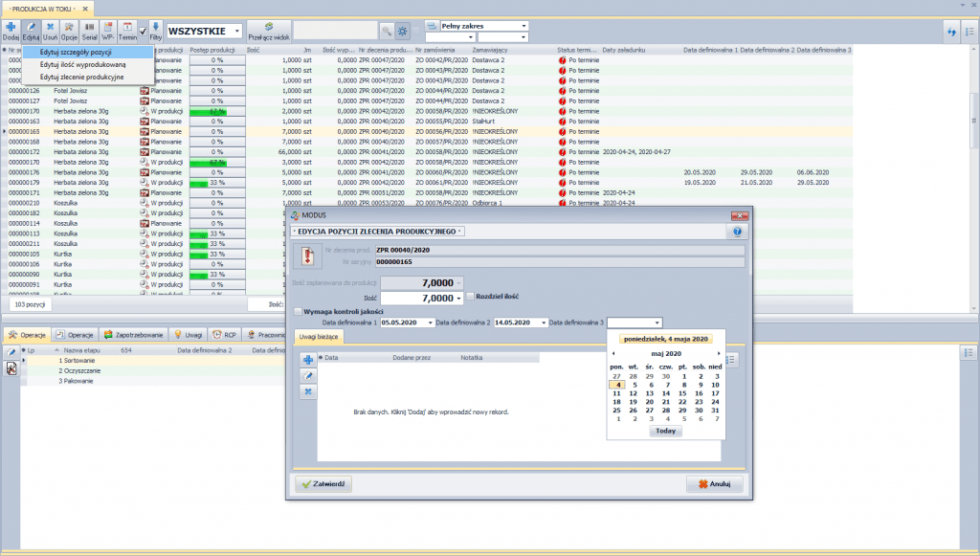
Task: Open the Pełny zakres dropdown
Action: click(x=523, y=26)
